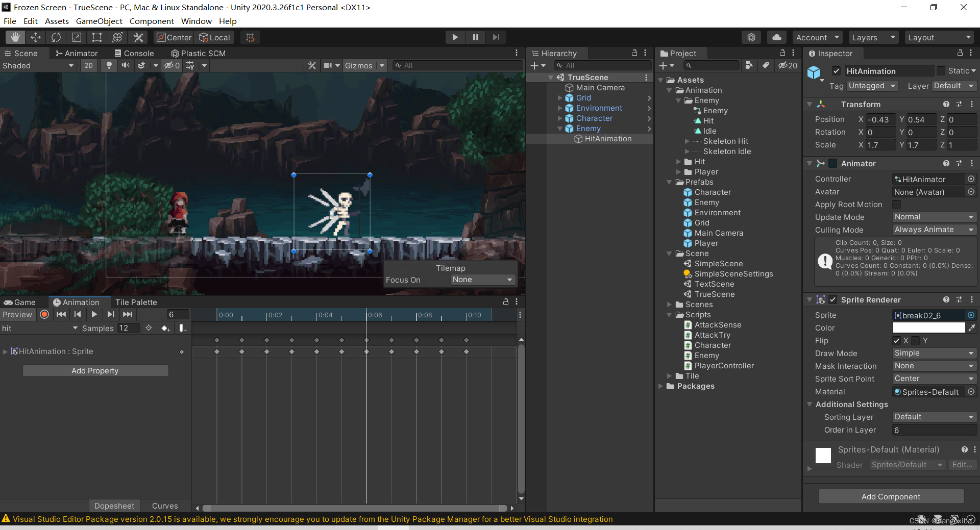The height and width of the screenshot is (530, 980).
Task: Expand HitAnimation : Sprite property
Action: (x=5, y=351)
